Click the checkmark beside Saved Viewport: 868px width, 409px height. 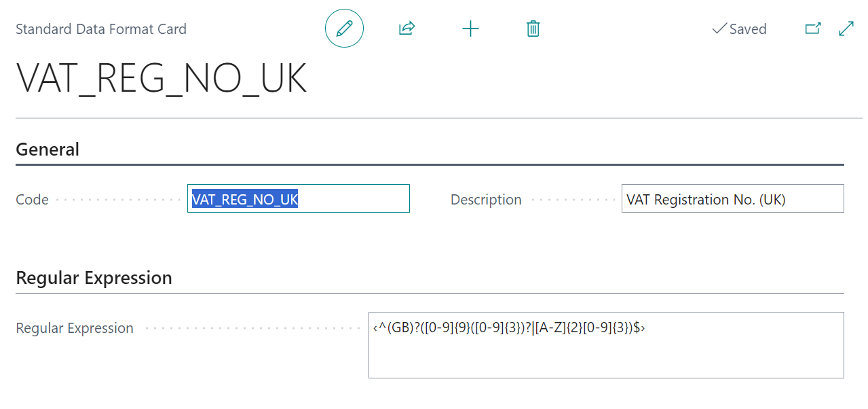pos(719,29)
